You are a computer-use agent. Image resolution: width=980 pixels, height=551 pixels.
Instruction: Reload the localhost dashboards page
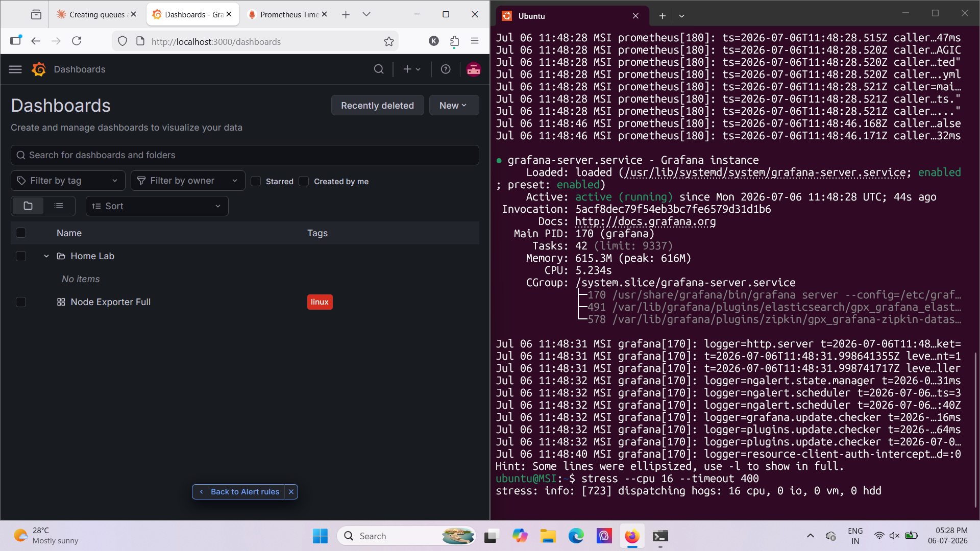click(77, 41)
